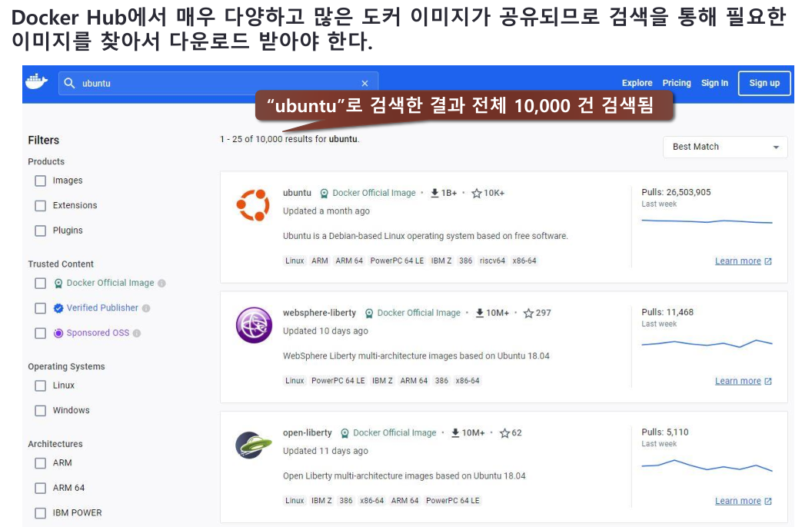Check the ARM architecture filter
The width and height of the screenshot is (812, 527).
pyautogui.click(x=41, y=463)
